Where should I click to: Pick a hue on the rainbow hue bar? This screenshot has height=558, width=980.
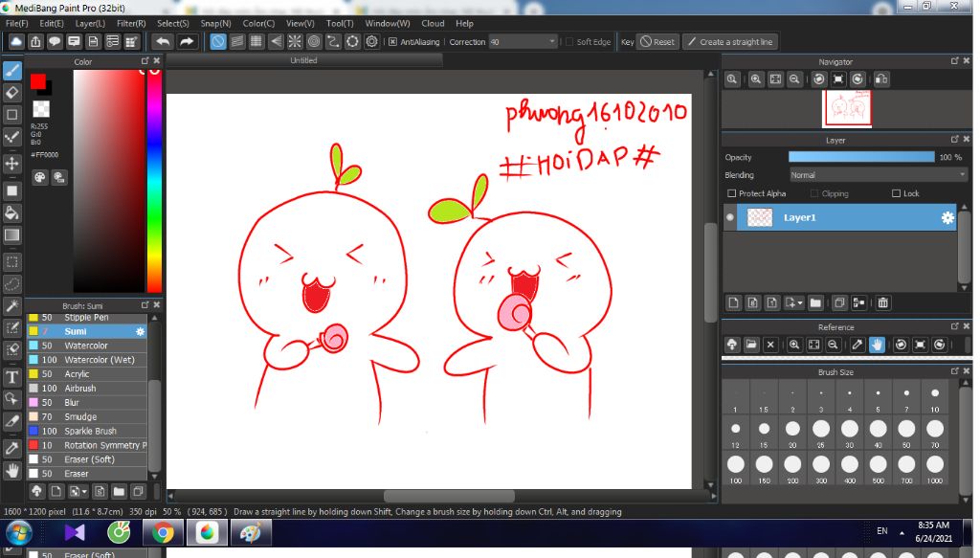154,181
